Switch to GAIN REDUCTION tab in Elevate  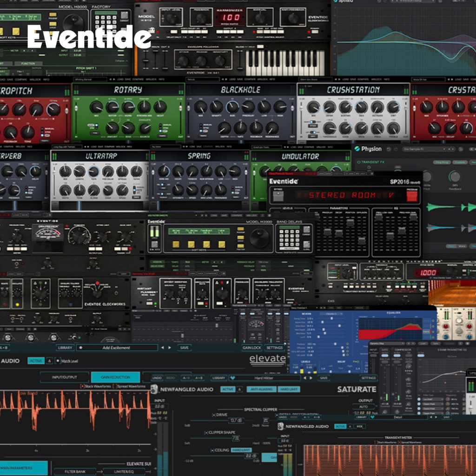click(115, 377)
